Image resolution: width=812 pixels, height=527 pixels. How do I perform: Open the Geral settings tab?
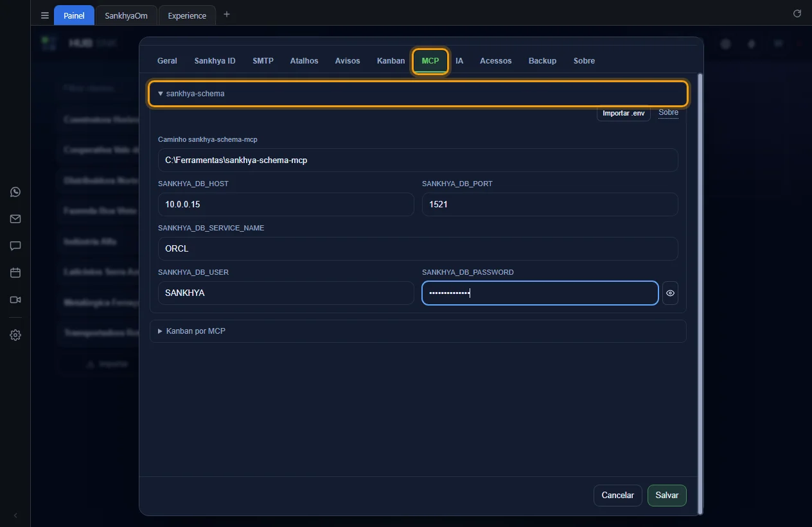[167, 61]
